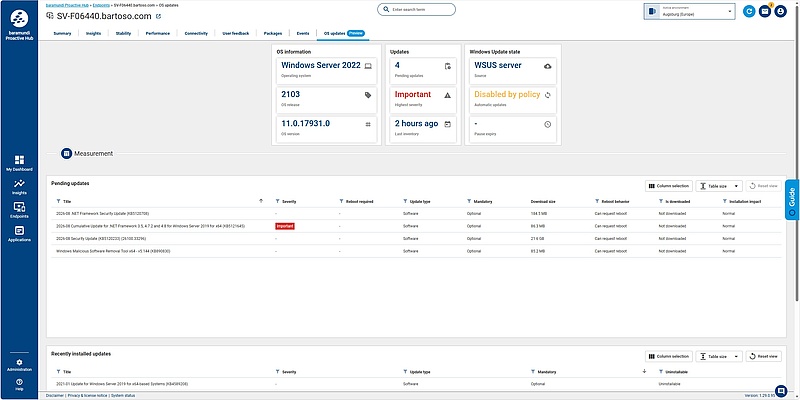Click Column selection for Pending updates
800x400 pixels.
(x=669, y=186)
